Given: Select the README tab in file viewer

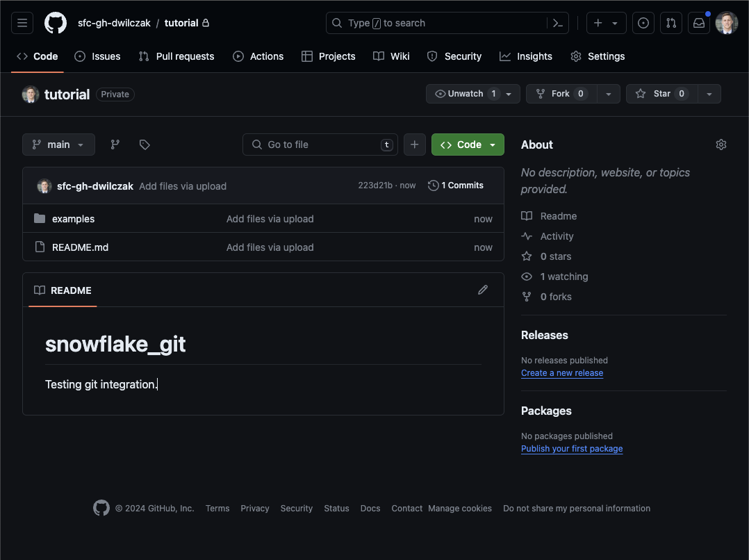Looking at the screenshot, I should (x=63, y=290).
